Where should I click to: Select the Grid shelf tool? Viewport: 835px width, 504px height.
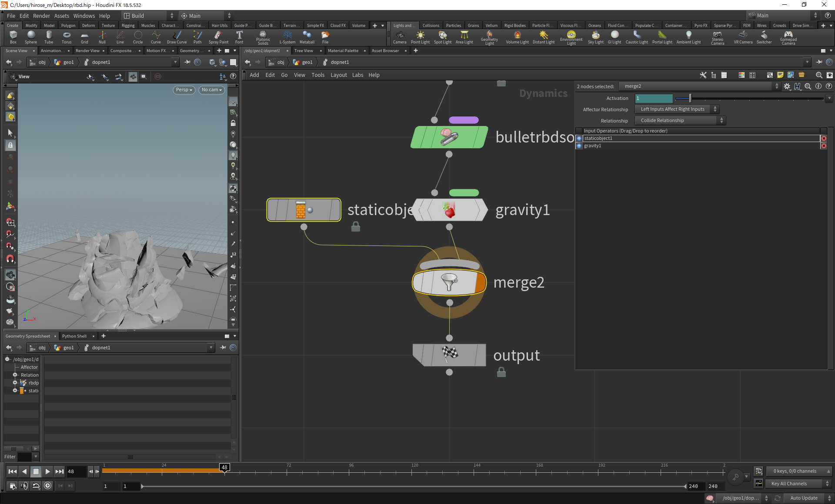(x=84, y=37)
